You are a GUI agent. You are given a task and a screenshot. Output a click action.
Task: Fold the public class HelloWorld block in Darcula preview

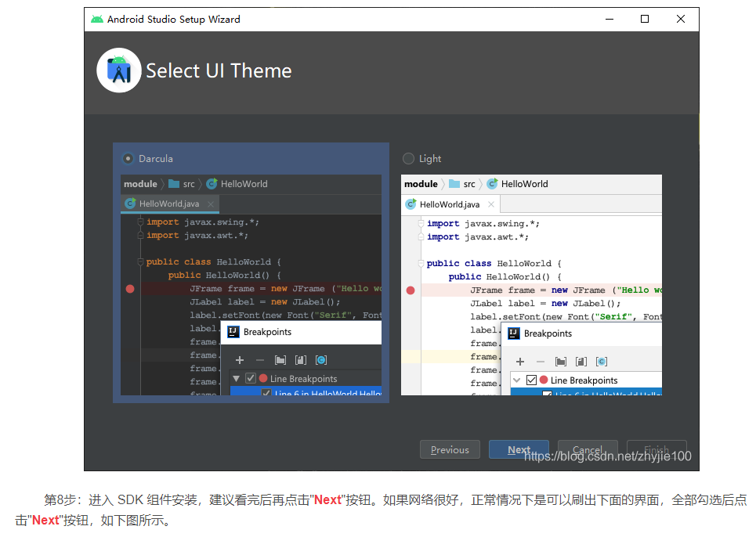[x=140, y=262]
